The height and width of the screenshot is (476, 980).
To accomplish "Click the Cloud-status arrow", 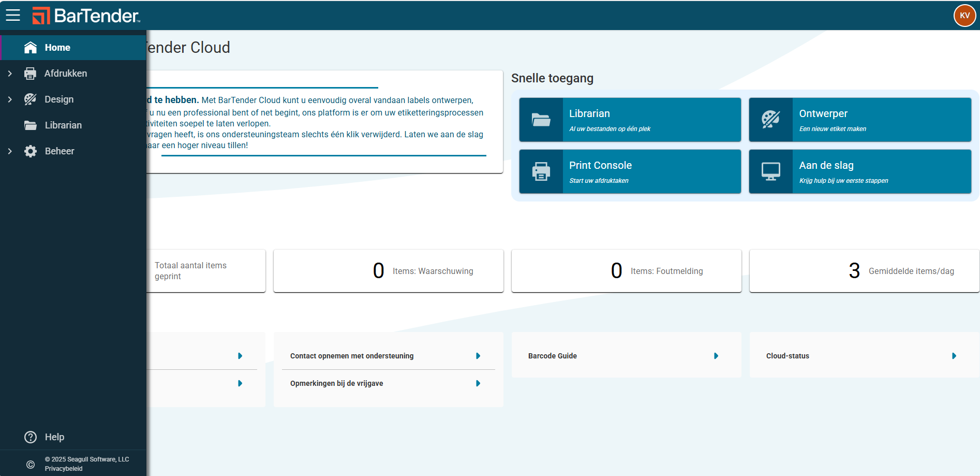I will (x=954, y=356).
